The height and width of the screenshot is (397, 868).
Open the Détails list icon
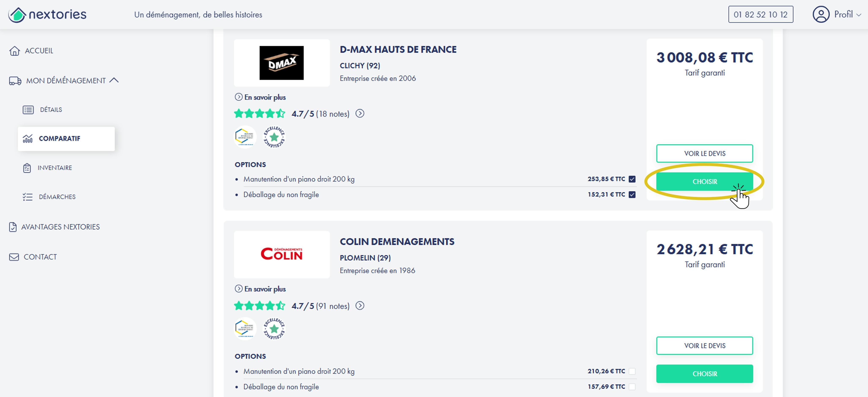tap(28, 110)
